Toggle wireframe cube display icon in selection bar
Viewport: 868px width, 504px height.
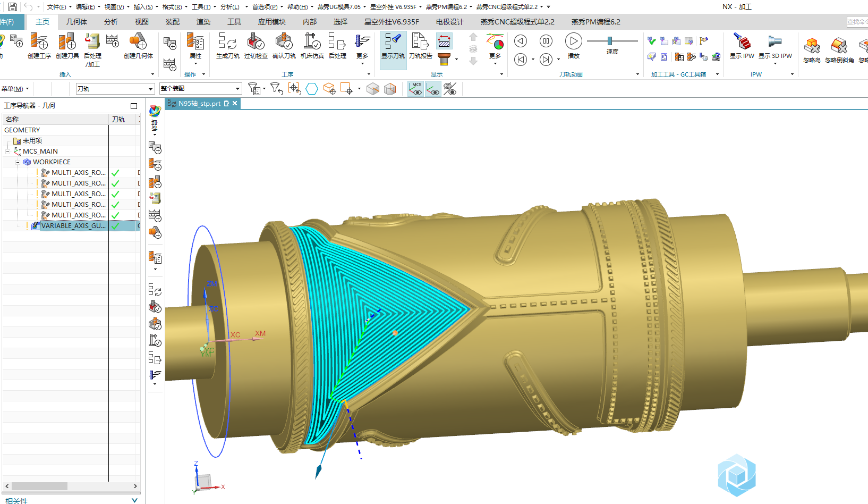click(x=390, y=89)
